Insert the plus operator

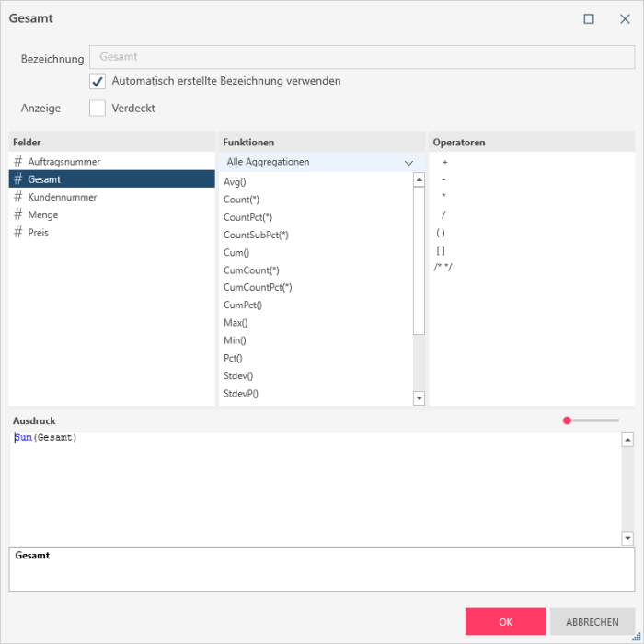click(x=444, y=162)
